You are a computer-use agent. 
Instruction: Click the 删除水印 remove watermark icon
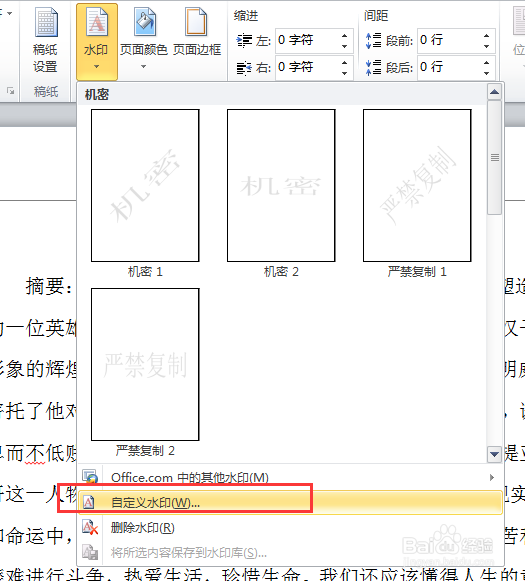pyautogui.click(x=90, y=528)
